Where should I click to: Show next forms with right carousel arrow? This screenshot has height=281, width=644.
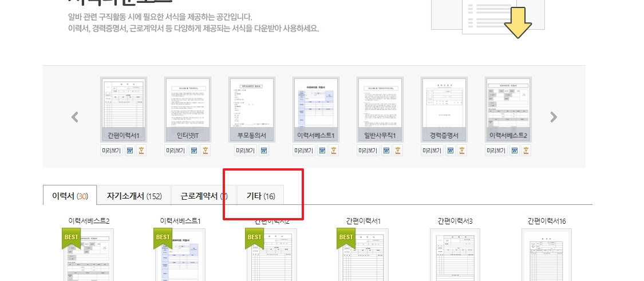coord(554,117)
